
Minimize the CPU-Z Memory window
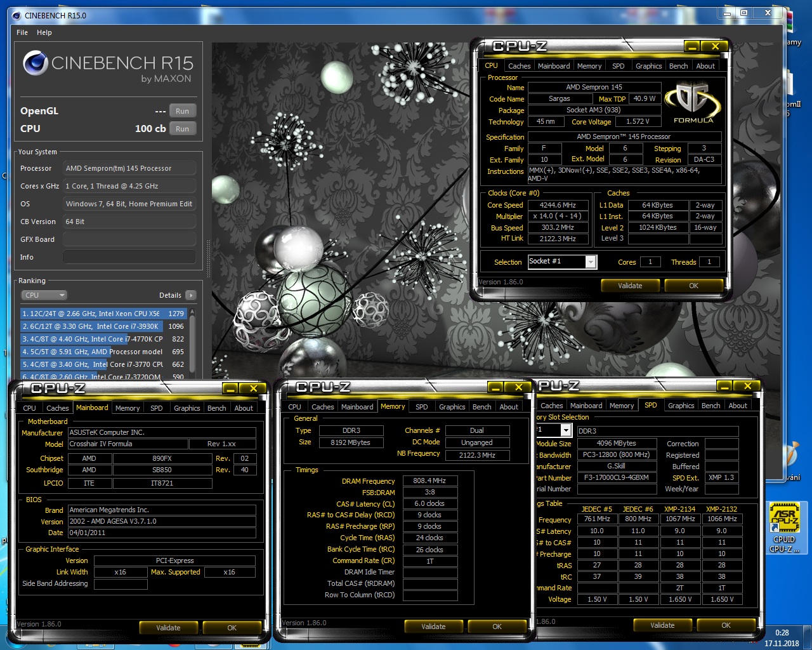pyautogui.click(x=495, y=387)
